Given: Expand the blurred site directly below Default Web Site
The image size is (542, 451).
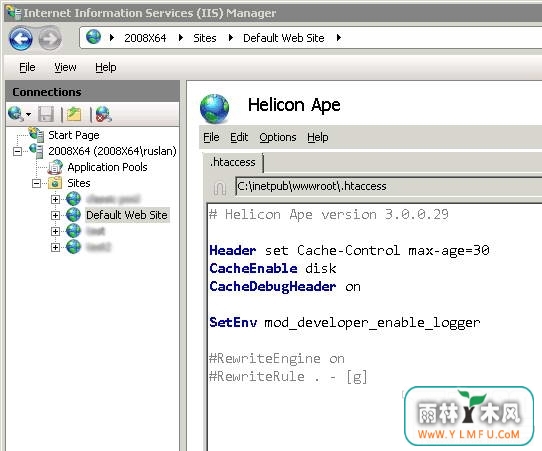Looking at the screenshot, I should coord(55,231).
